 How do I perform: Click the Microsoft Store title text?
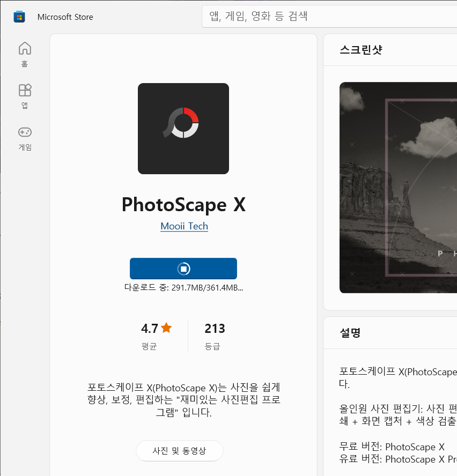tap(65, 17)
